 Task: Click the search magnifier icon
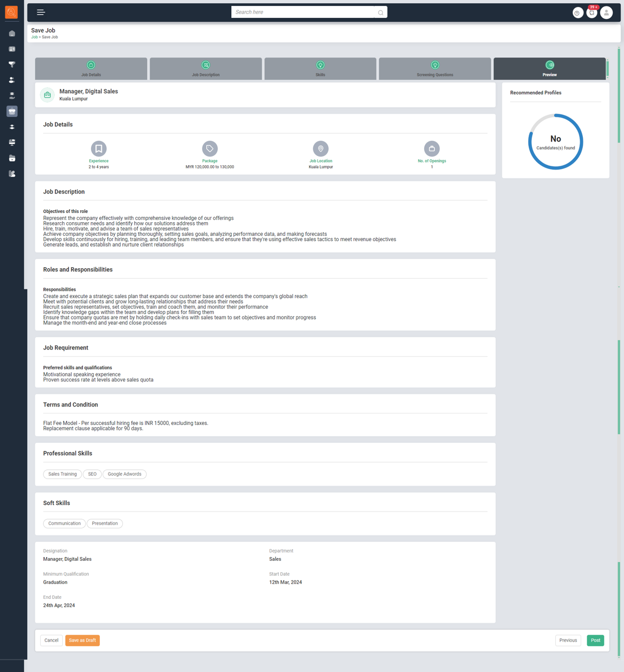380,12
